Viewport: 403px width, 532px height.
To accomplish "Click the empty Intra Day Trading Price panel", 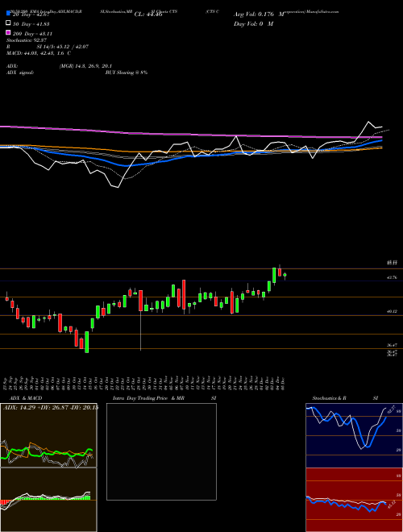I will point(161,451).
